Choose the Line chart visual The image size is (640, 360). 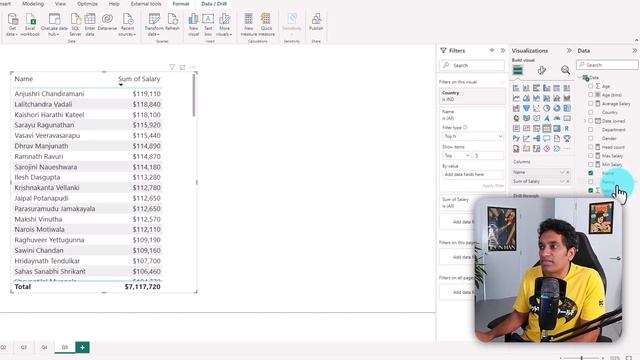(516, 98)
